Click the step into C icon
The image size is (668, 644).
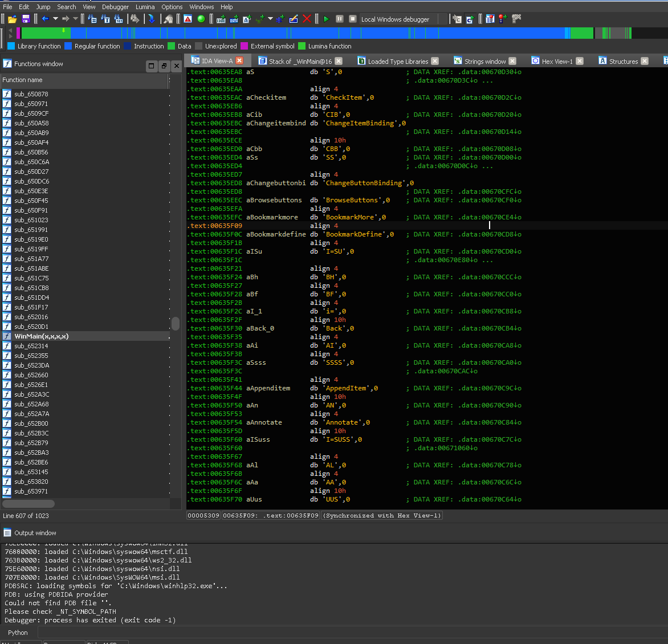tap(457, 19)
